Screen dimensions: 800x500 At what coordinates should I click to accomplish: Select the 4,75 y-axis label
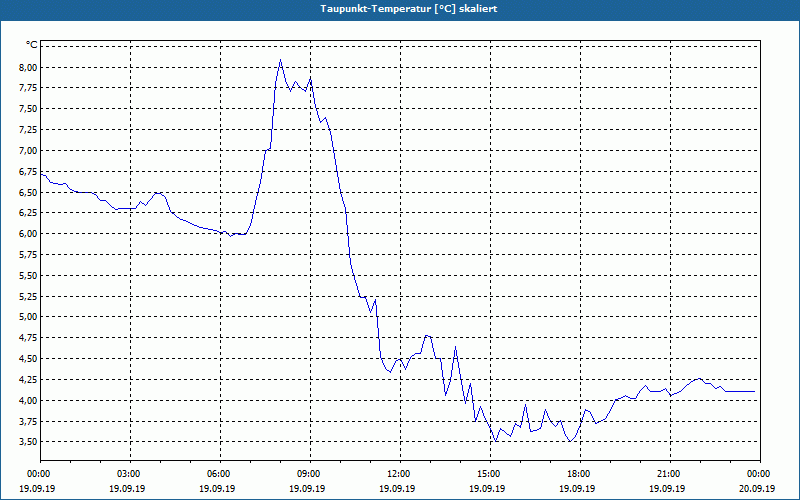coord(29,338)
